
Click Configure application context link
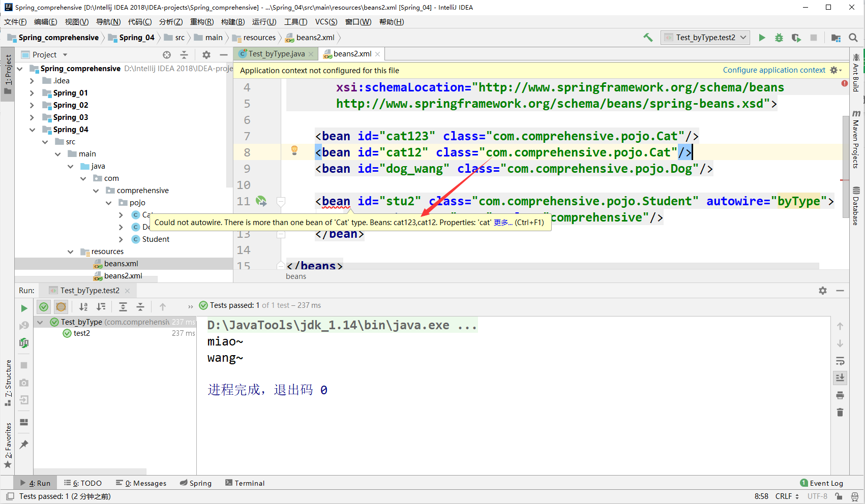(774, 70)
